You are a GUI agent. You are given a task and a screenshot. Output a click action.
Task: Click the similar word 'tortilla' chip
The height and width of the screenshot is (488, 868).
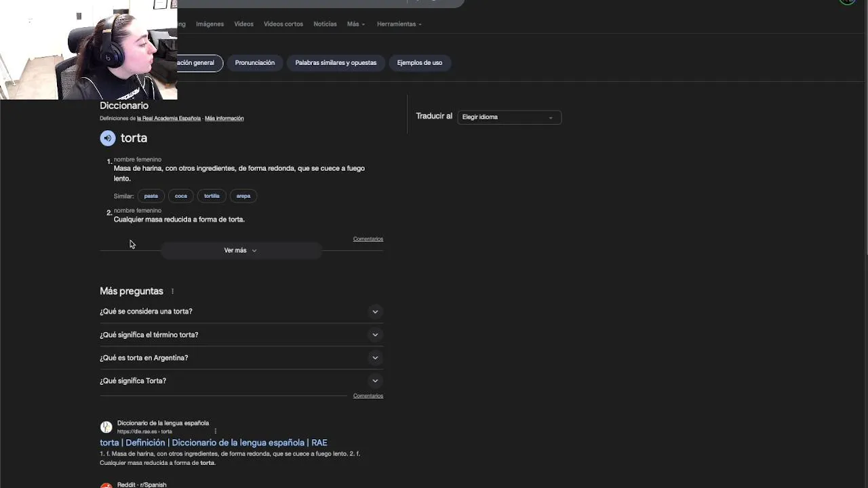pos(212,196)
